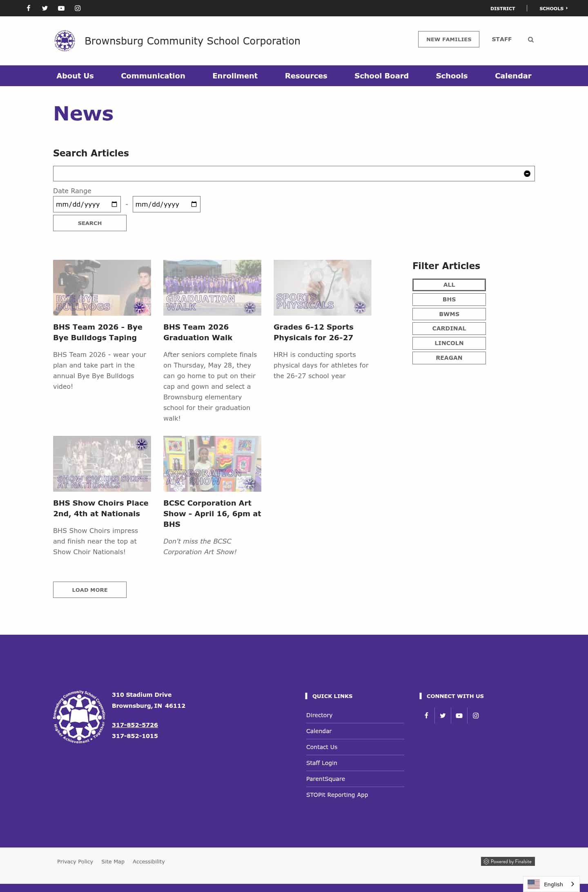This screenshot has height=892, width=588.
Task: Click the round icon inside search articles field
Action: click(527, 174)
